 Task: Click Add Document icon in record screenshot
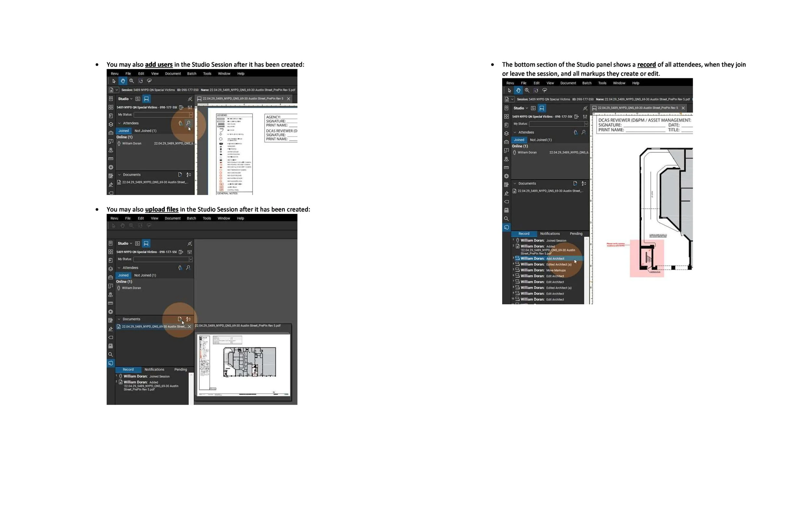point(575,183)
